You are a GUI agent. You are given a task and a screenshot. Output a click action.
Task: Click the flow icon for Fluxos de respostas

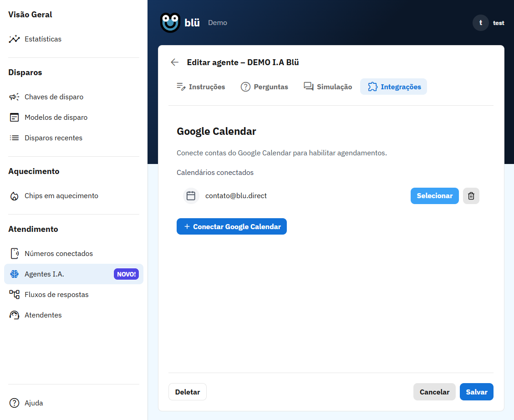15,294
